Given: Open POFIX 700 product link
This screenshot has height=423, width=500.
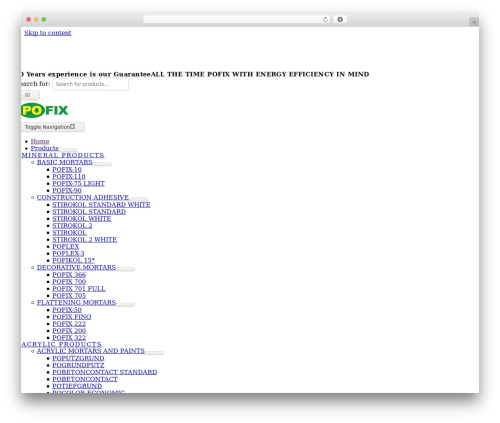Looking at the screenshot, I should pyautogui.click(x=69, y=282).
